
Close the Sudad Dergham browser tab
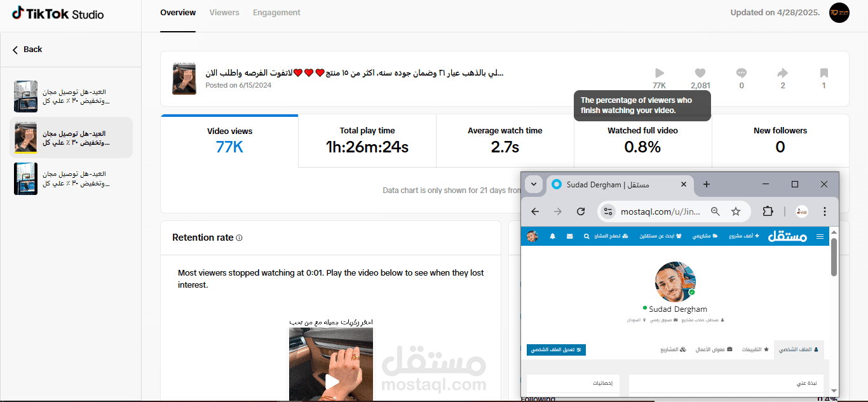tap(684, 185)
